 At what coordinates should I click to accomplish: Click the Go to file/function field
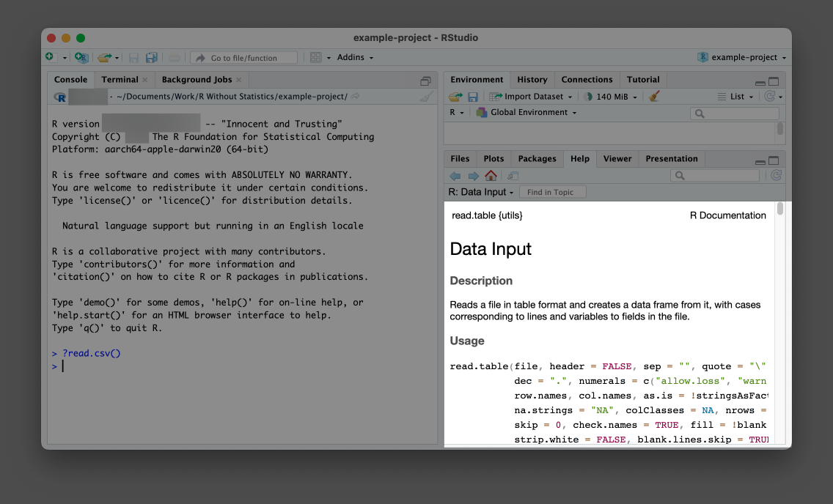pyautogui.click(x=246, y=56)
